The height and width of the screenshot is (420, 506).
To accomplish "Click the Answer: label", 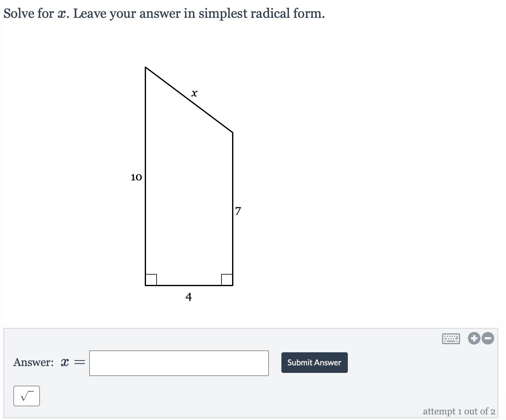I will [x=33, y=362].
